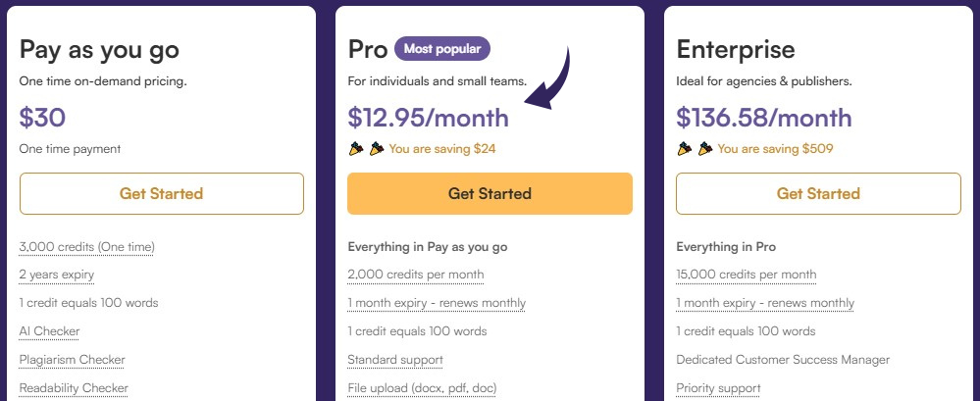Click Pro's 1 month expiry renews monthly text

pyautogui.click(x=437, y=303)
